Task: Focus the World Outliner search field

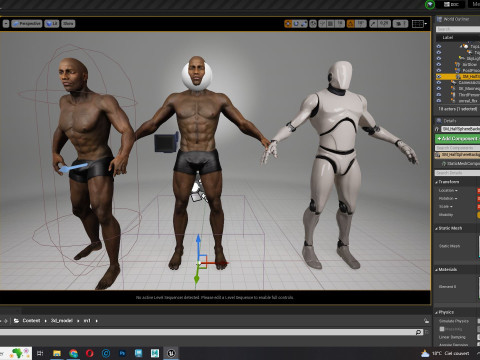Action: (x=458, y=29)
